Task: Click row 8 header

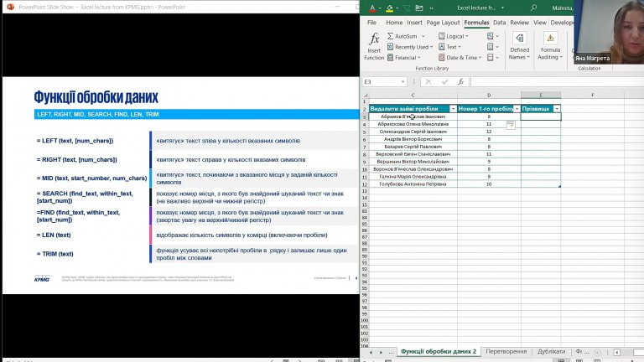Action: 364,154
